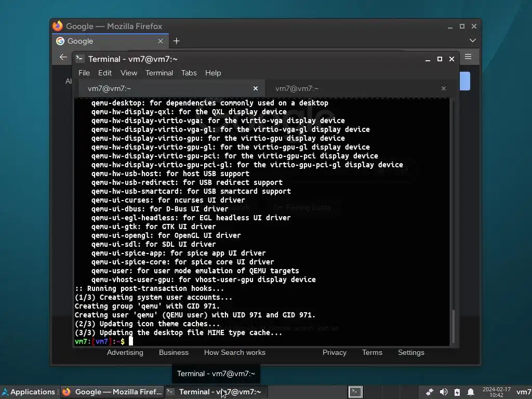Open the notifications bell tray icon
This screenshot has height=399, width=532.
(x=471, y=392)
